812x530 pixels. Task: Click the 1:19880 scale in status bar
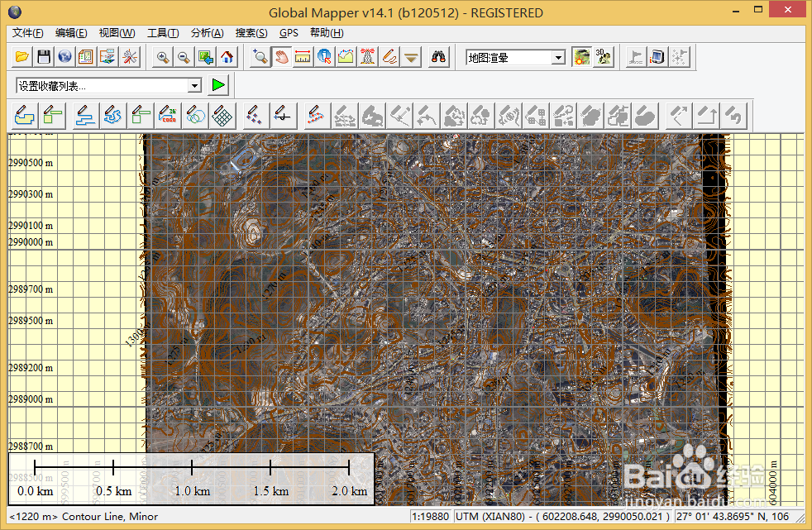pyautogui.click(x=430, y=517)
